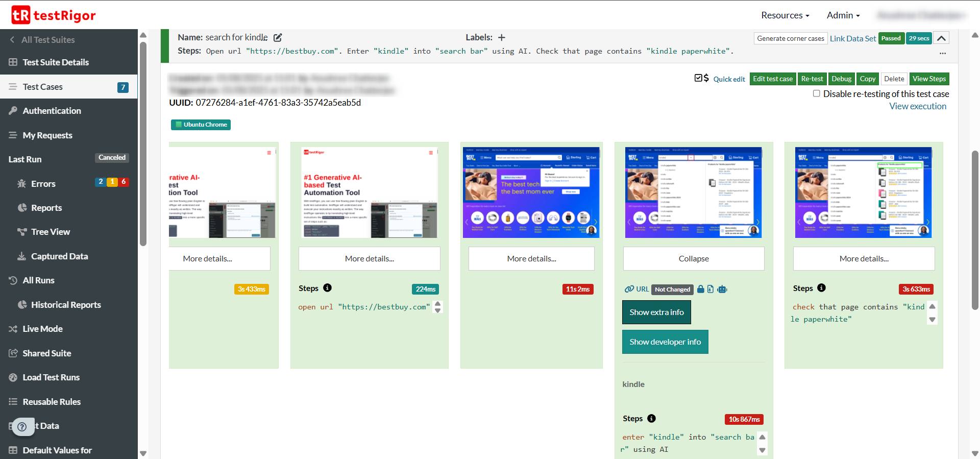
Task: Add a label with the plus icon
Action: 502,38
